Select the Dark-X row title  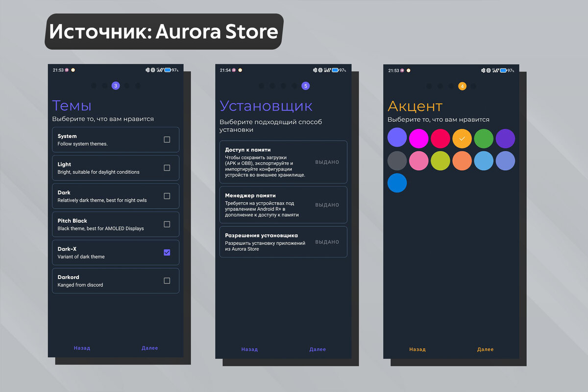[67, 249]
